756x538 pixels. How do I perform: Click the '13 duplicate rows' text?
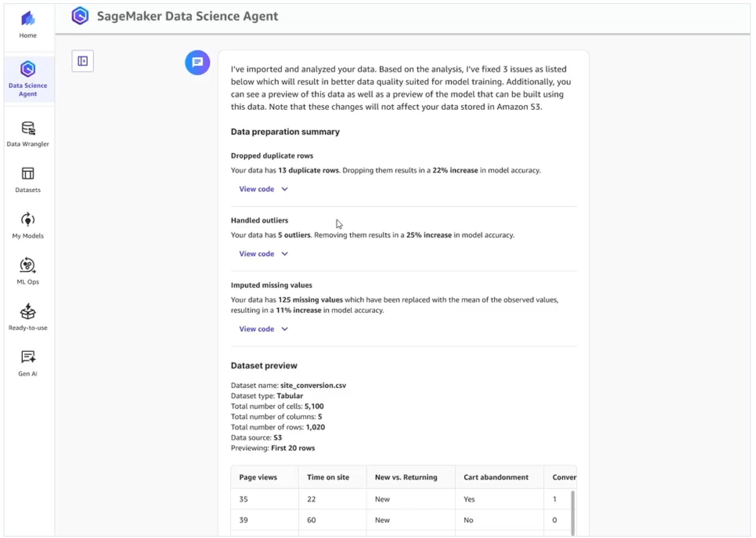pos(308,170)
